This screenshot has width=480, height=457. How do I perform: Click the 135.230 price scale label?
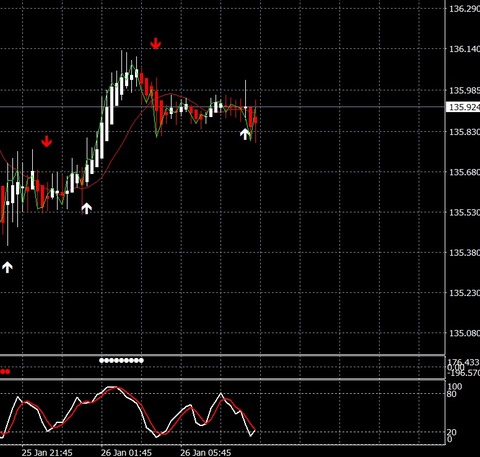click(464, 293)
